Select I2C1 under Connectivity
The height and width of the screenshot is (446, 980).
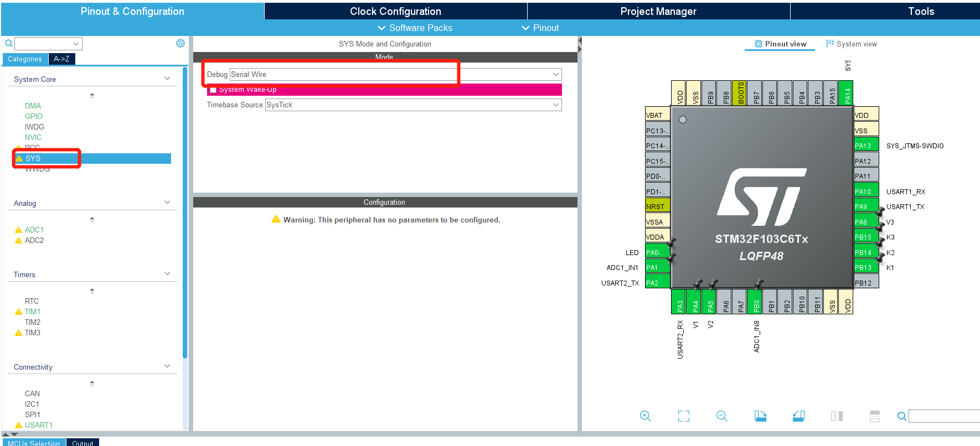tap(32, 404)
